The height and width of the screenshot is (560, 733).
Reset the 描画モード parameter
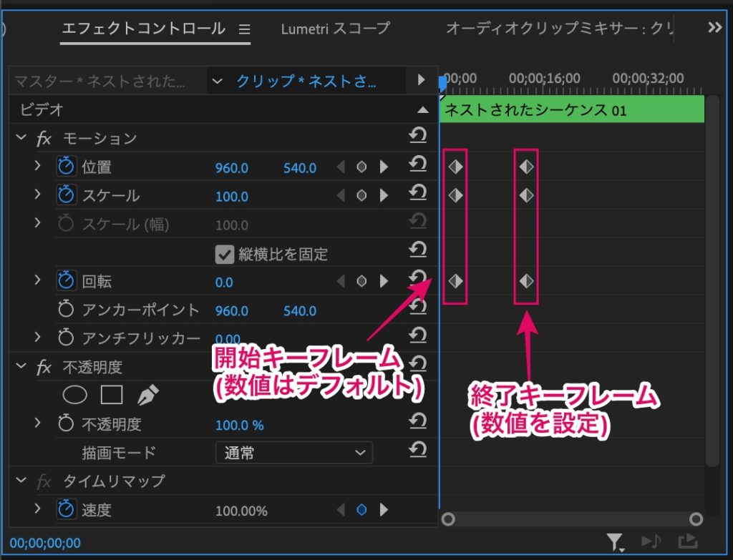click(417, 450)
